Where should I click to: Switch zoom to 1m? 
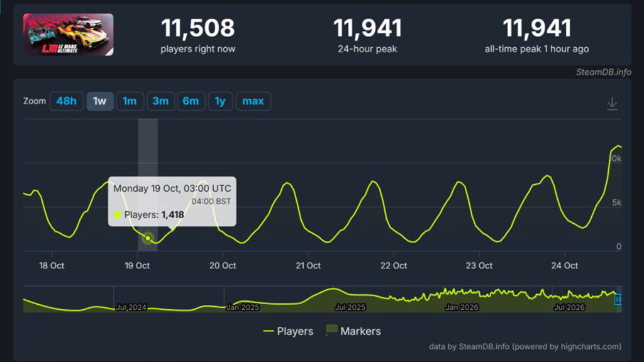(130, 101)
